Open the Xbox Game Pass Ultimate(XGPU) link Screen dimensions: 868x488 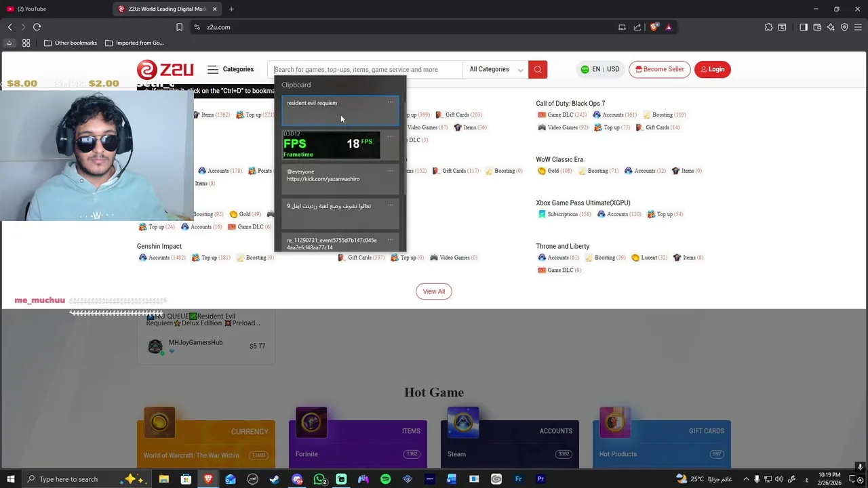coord(583,203)
